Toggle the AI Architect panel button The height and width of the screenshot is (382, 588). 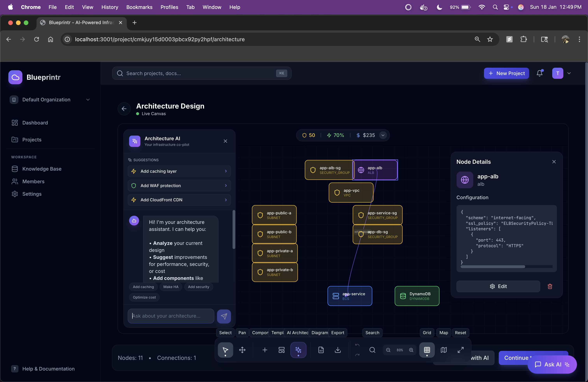(298, 350)
